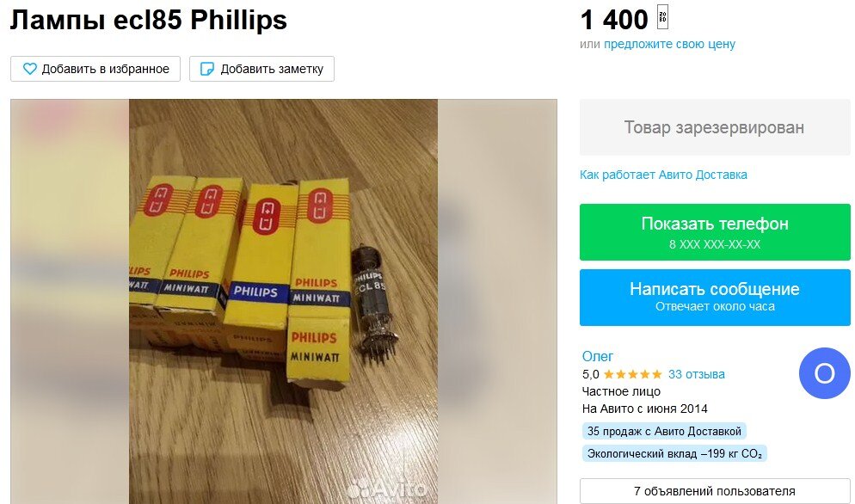Click the heart favorites icon
This screenshot has width=855, height=504.
(x=30, y=69)
